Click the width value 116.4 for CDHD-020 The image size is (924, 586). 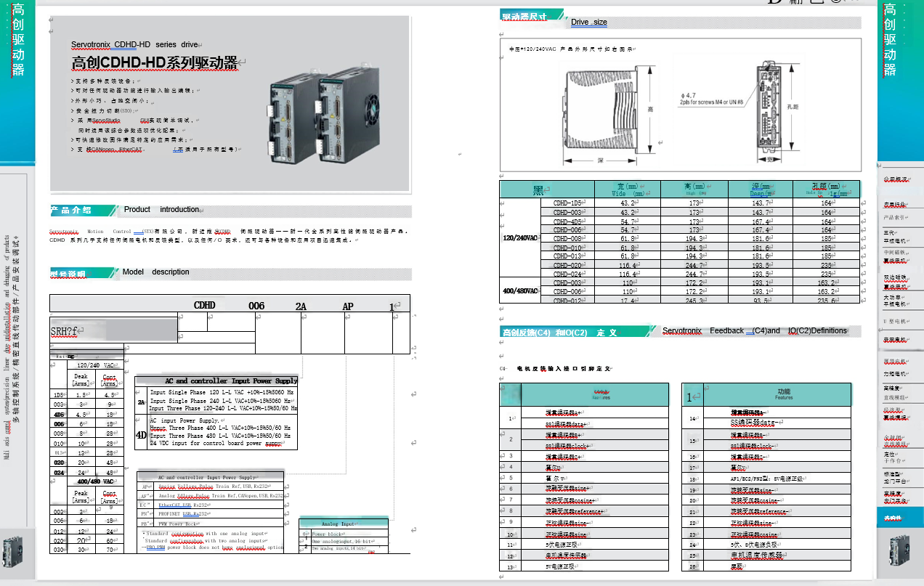[628, 266]
